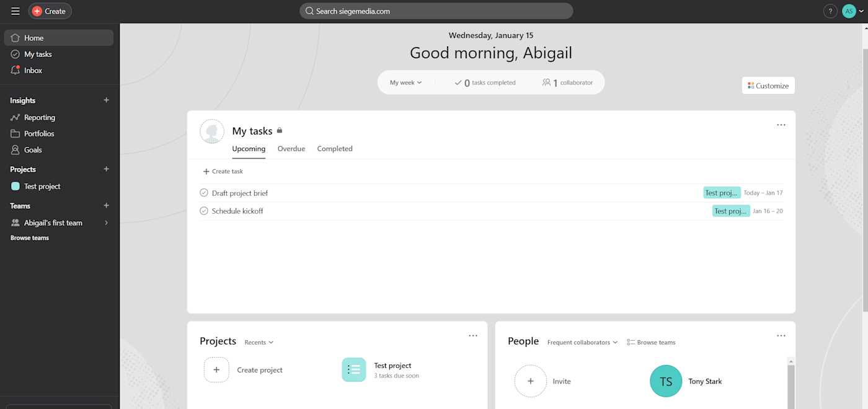Add new item next to Insights
The image size is (868, 409).
(106, 100)
